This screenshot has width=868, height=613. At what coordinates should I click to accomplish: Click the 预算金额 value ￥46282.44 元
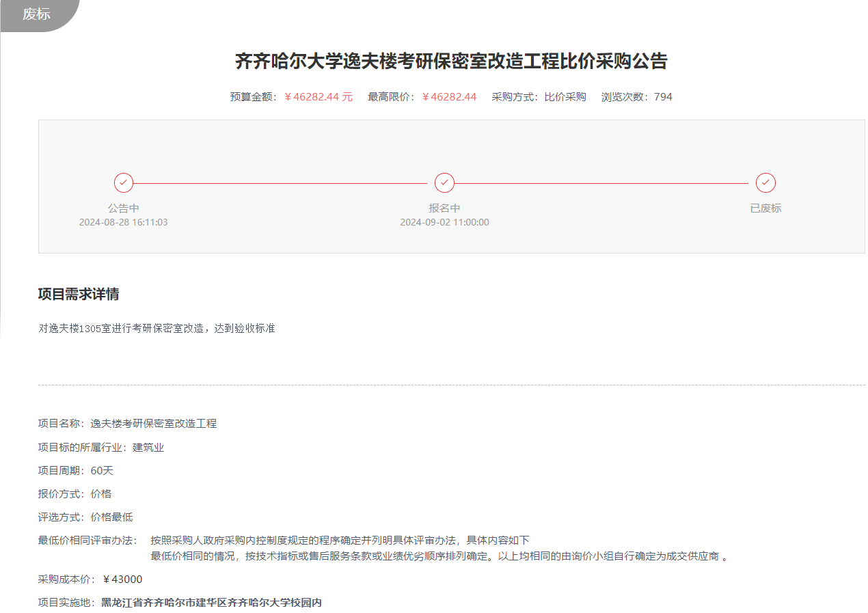[x=318, y=97]
